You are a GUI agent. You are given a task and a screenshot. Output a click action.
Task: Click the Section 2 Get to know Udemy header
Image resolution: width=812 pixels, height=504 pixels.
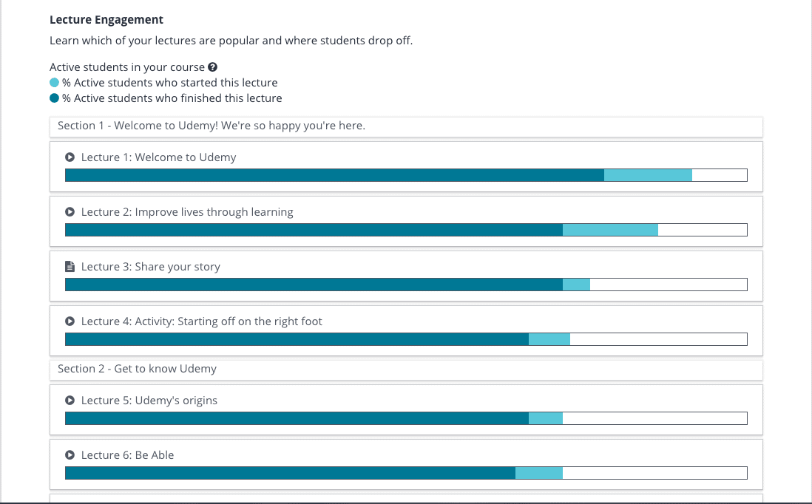(x=406, y=370)
